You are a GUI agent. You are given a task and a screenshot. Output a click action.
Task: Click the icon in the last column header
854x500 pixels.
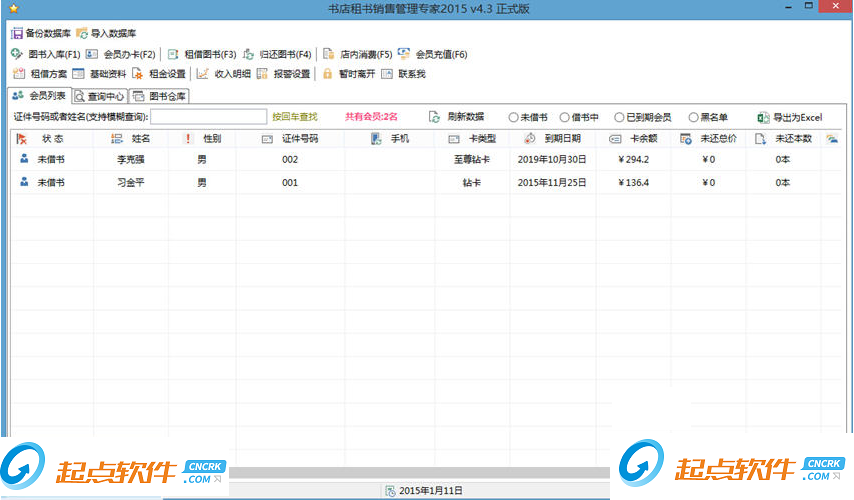click(x=832, y=139)
